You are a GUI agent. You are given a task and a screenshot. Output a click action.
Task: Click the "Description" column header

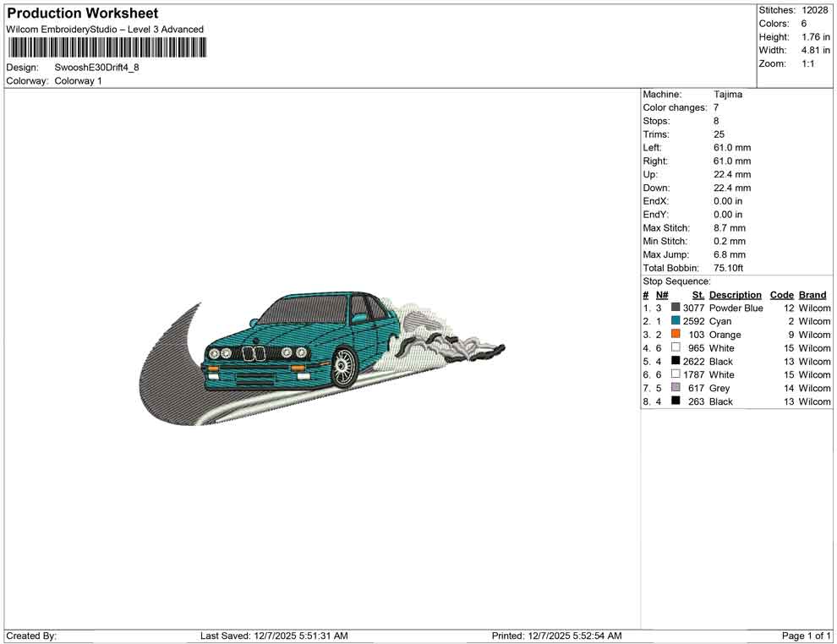736,294
